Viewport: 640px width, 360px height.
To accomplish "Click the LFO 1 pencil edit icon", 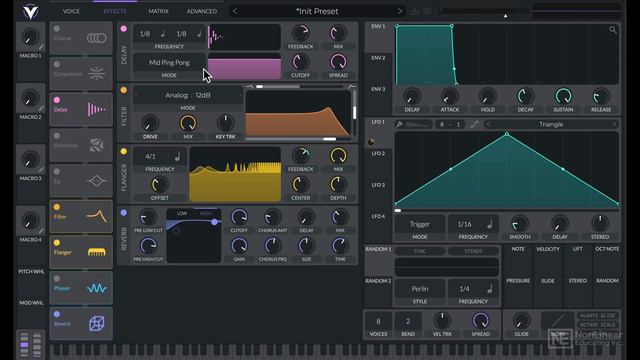I will coord(474,124).
